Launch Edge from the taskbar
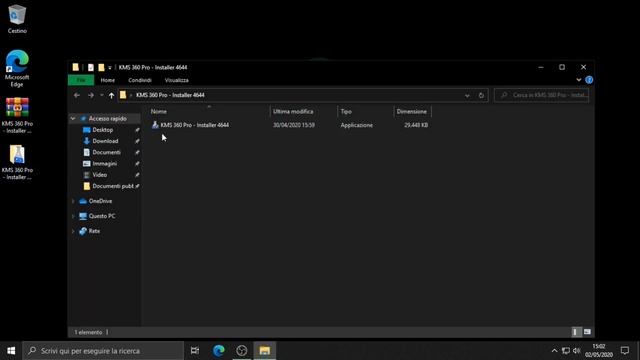 pyautogui.click(x=219, y=351)
